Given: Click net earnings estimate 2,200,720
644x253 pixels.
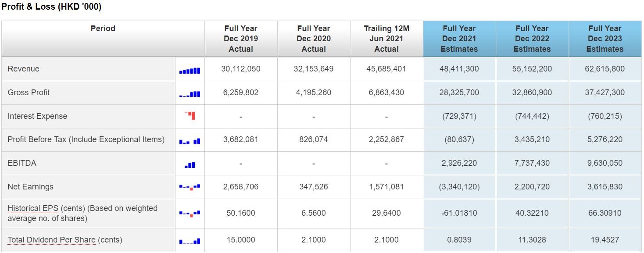Looking at the screenshot, I should click(532, 187).
